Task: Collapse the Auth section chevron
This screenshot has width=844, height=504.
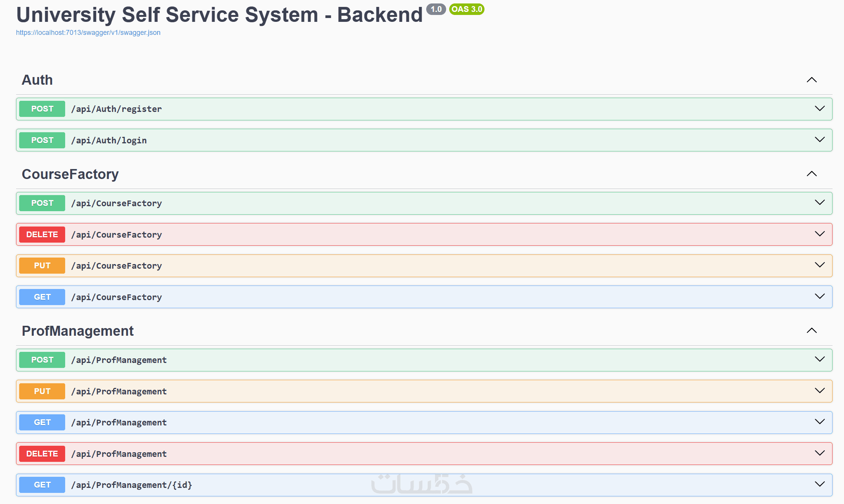Action: [x=811, y=80]
